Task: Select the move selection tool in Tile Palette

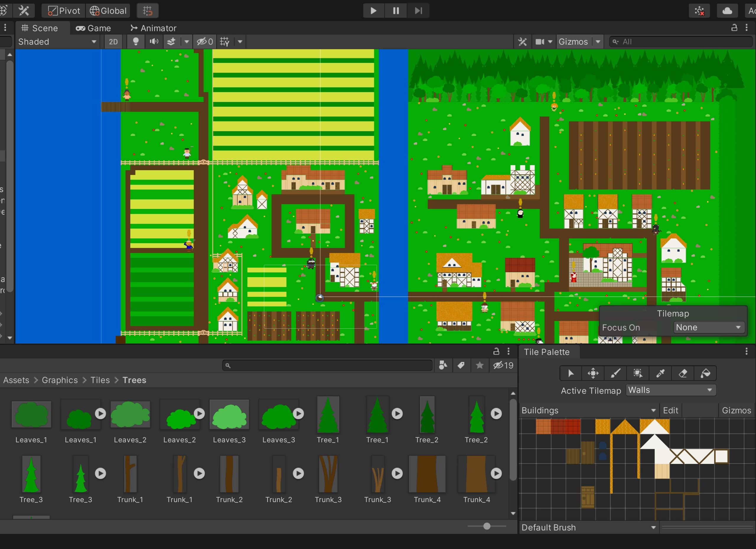Action: click(593, 373)
